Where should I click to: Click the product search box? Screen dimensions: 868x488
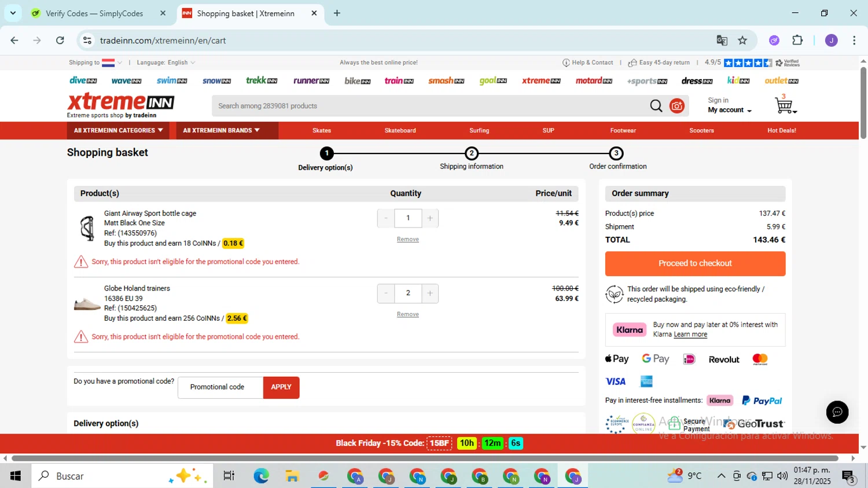[x=429, y=106]
